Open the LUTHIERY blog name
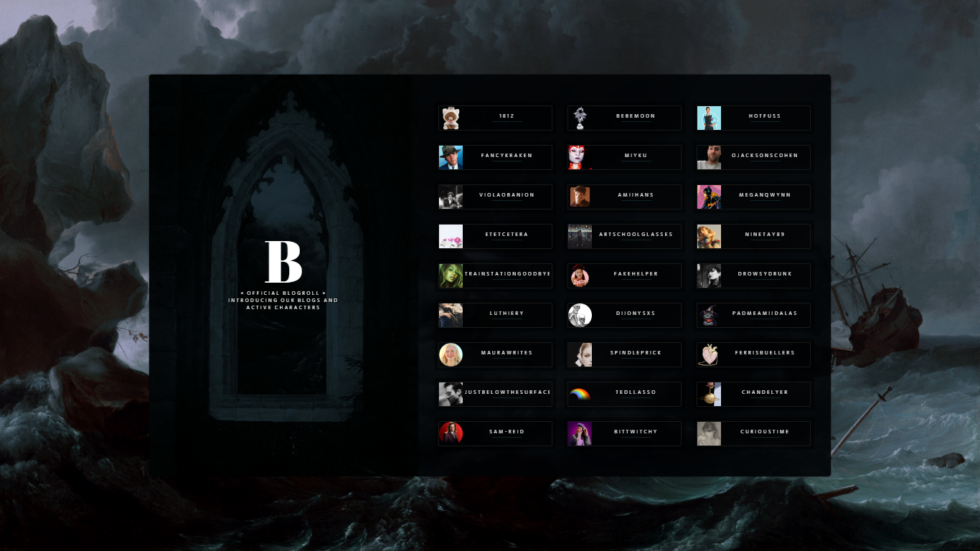This screenshot has width=980, height=551. (x=507, y=314)
